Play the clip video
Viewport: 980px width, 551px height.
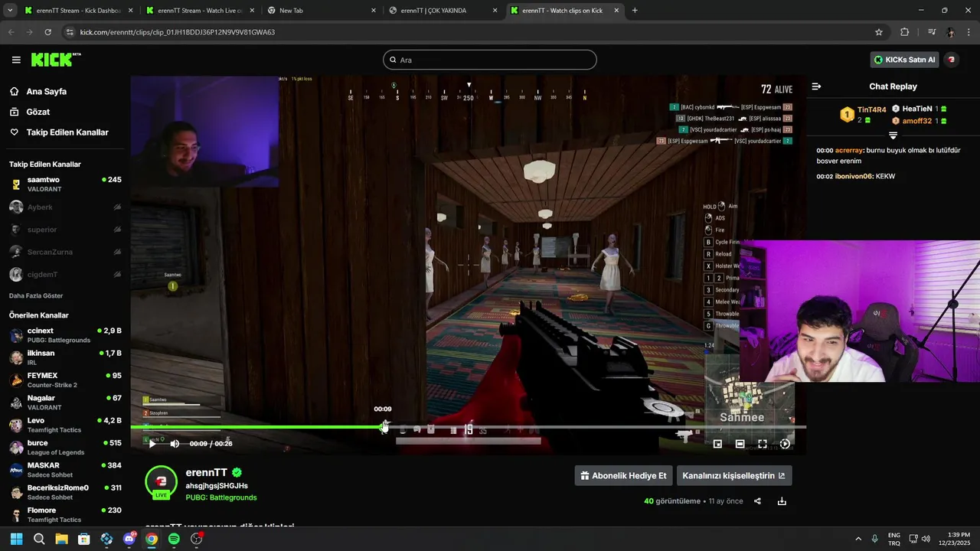point(152,444)
